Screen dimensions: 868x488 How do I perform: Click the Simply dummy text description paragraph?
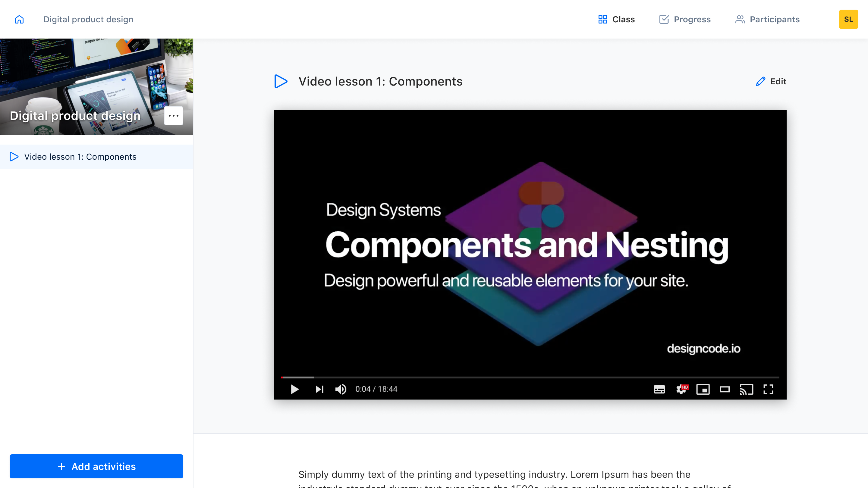pos(514,479)
